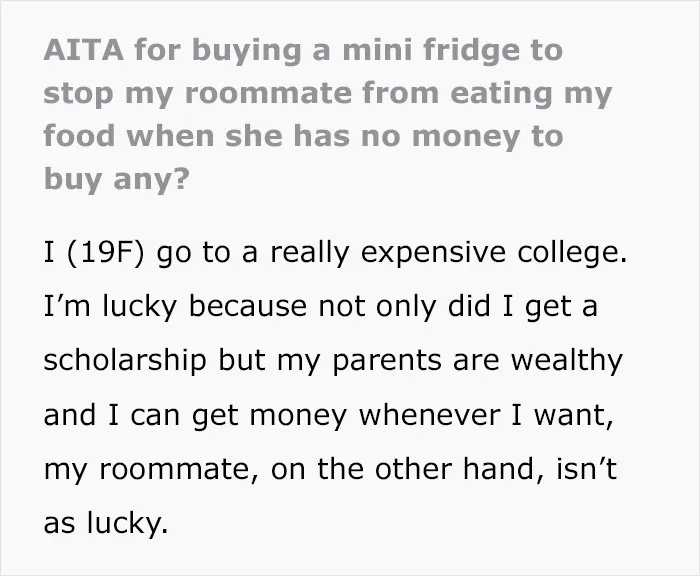Click the word 'scholarship' in the paragraph
700x576 pixels.
(x=125, y=361)
